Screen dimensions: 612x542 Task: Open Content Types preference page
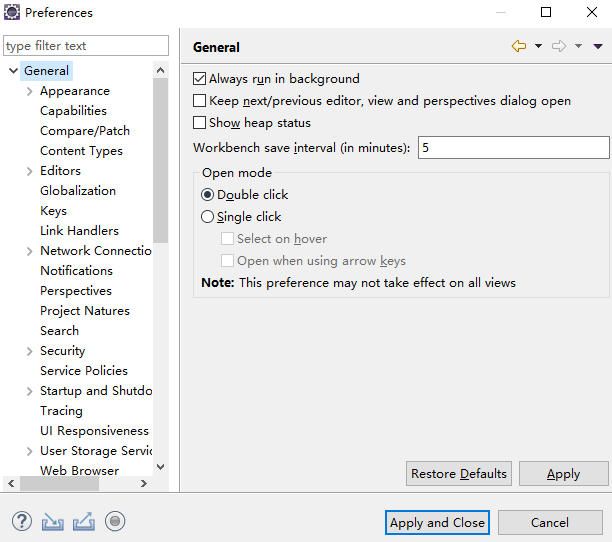pos(81,151)
